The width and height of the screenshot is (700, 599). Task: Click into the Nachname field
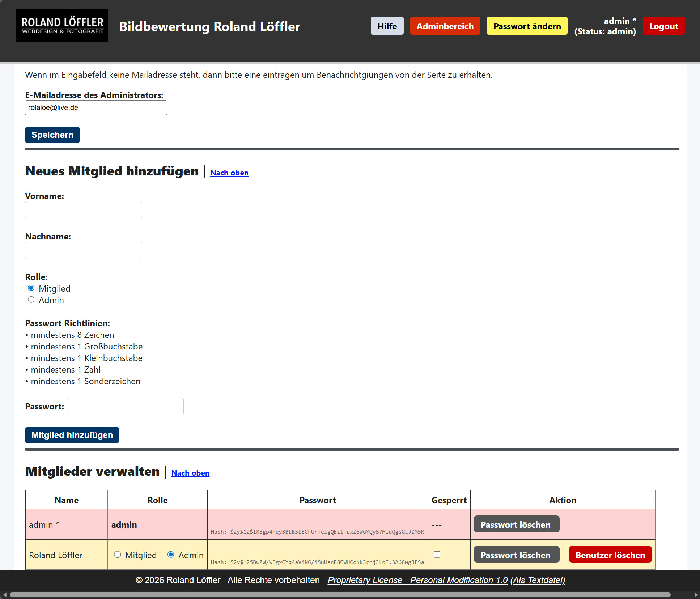[x=83, y=250]
